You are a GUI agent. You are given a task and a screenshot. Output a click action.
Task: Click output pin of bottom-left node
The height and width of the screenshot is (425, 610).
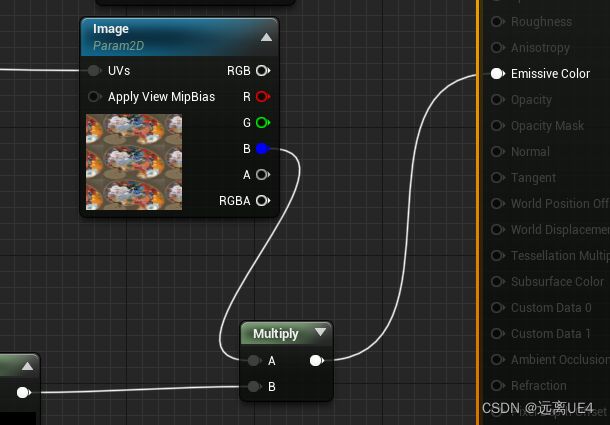[24, 392]
